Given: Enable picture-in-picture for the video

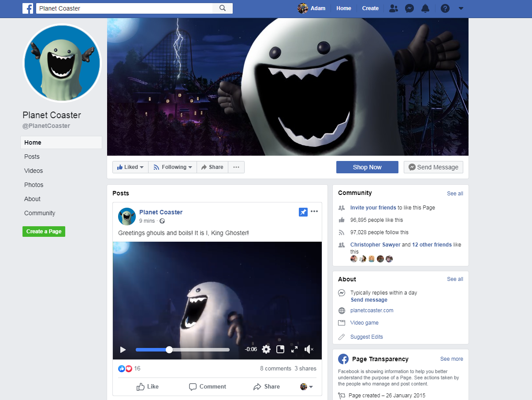Looking at the screenshot, I should coord(280,349).
